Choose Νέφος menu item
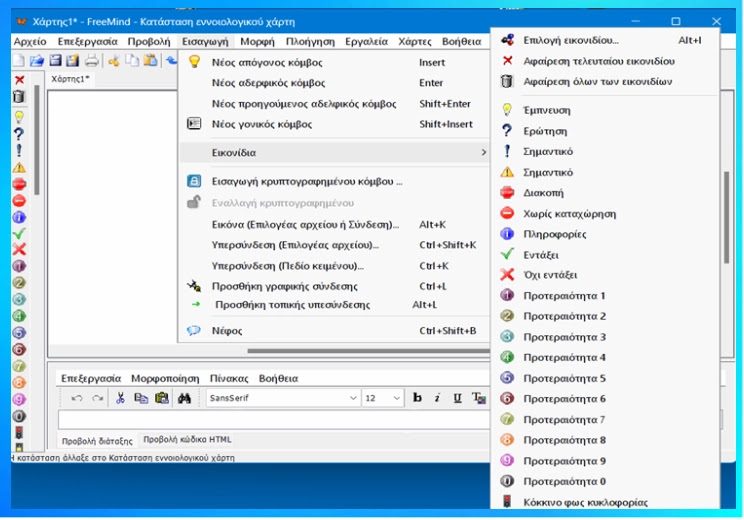 click(x=335, y=331)
